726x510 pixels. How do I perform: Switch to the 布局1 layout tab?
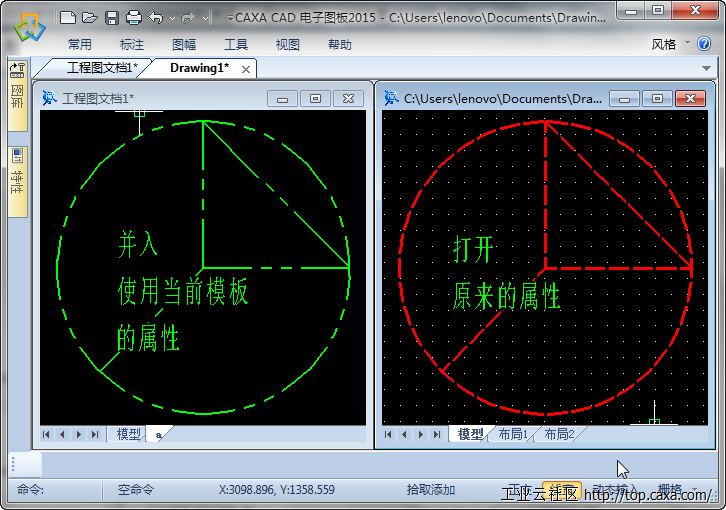pos(513,434)
